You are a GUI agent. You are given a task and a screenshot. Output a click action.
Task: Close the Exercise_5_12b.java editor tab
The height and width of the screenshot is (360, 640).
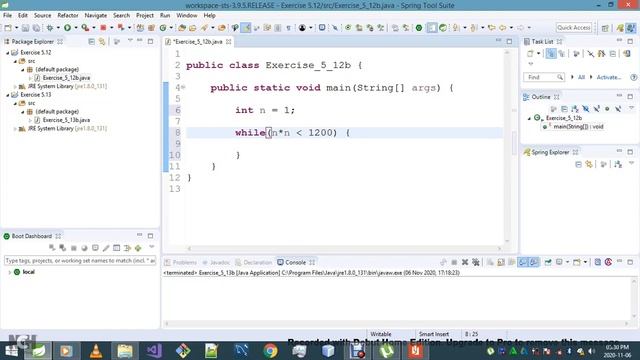(229, 42)
